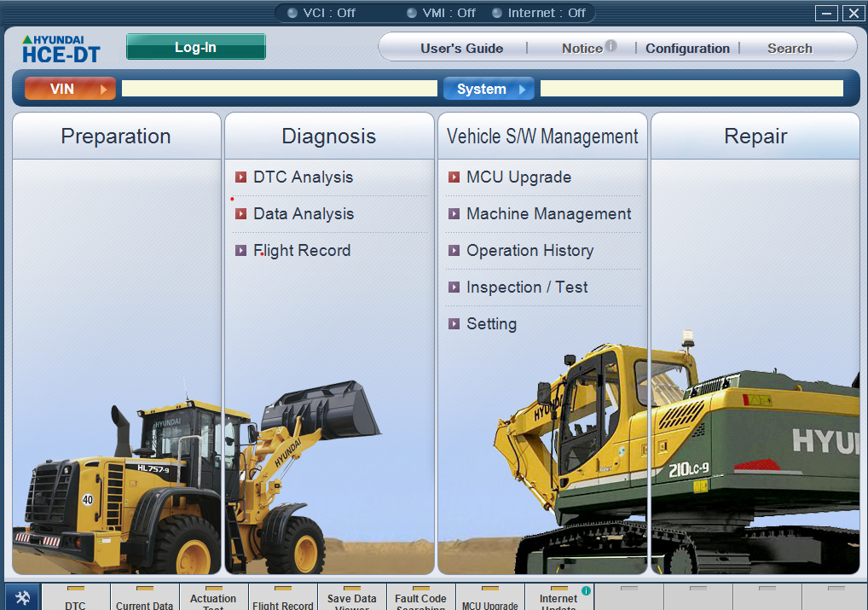Open Fault Code Searching in the bottom toolbar
Viewport: 868px width, 610px height.
tap(420, 597)
